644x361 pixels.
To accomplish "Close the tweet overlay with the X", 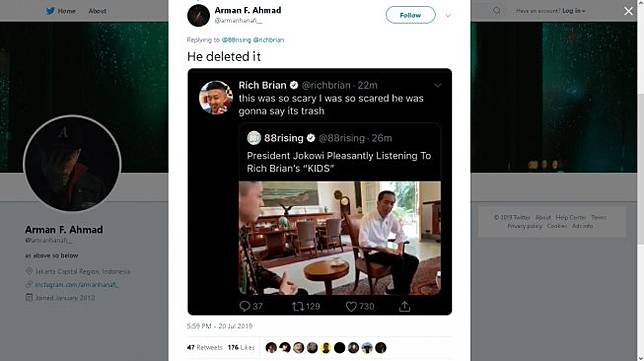I will [x=628, y=11].
